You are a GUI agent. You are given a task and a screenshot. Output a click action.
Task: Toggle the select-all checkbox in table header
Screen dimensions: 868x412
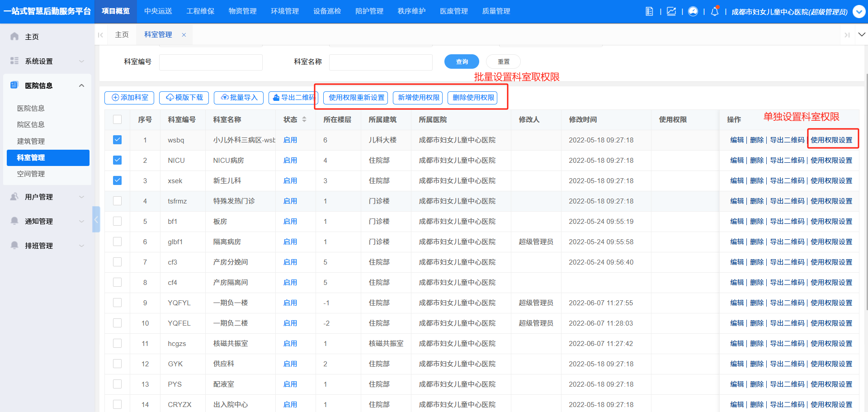point(117,119)
